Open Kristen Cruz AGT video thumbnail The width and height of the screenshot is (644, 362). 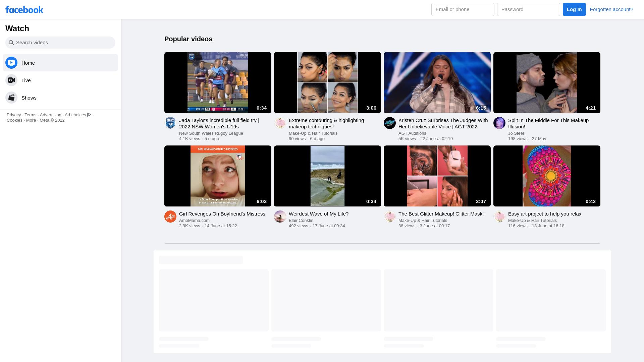pyautogui.click(x=437, y=82)
